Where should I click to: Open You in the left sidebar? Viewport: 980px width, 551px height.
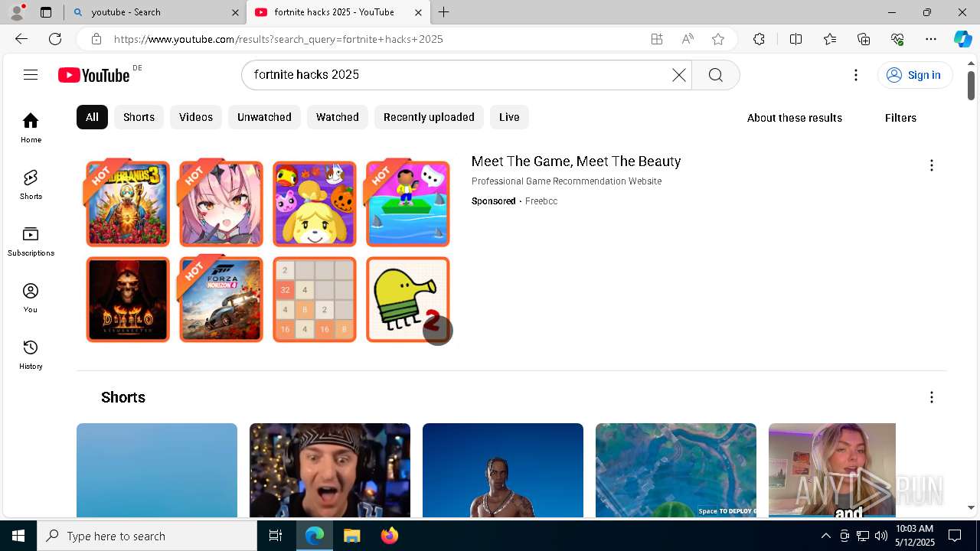[x=31, y=298]
